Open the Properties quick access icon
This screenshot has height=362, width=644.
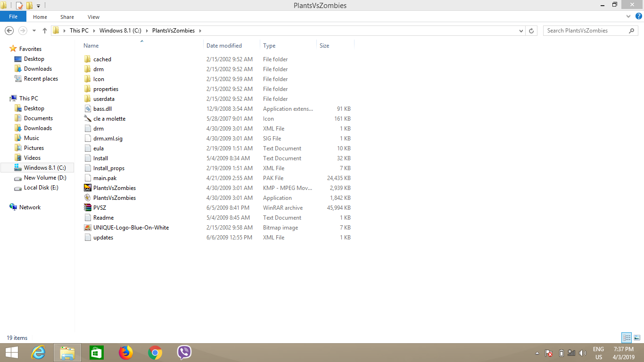19,6
